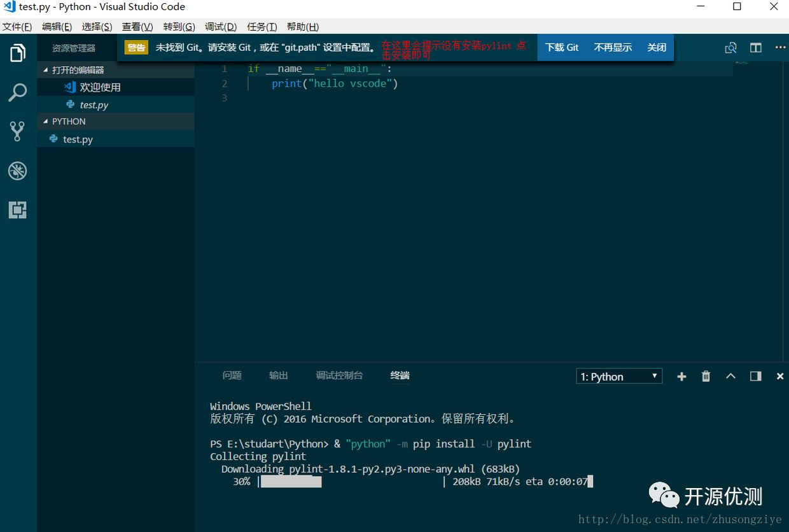The height and width of the screenshot is (532, 789).
Task: Open the 转到(G) menu
Action: [179, 27]
